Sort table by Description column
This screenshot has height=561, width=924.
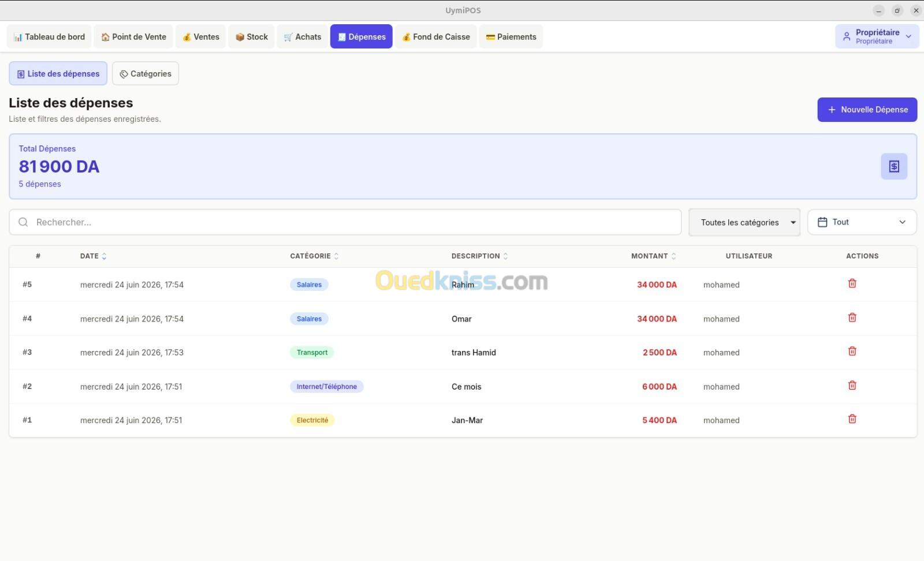pyautogui.click(x=479, y=256)
